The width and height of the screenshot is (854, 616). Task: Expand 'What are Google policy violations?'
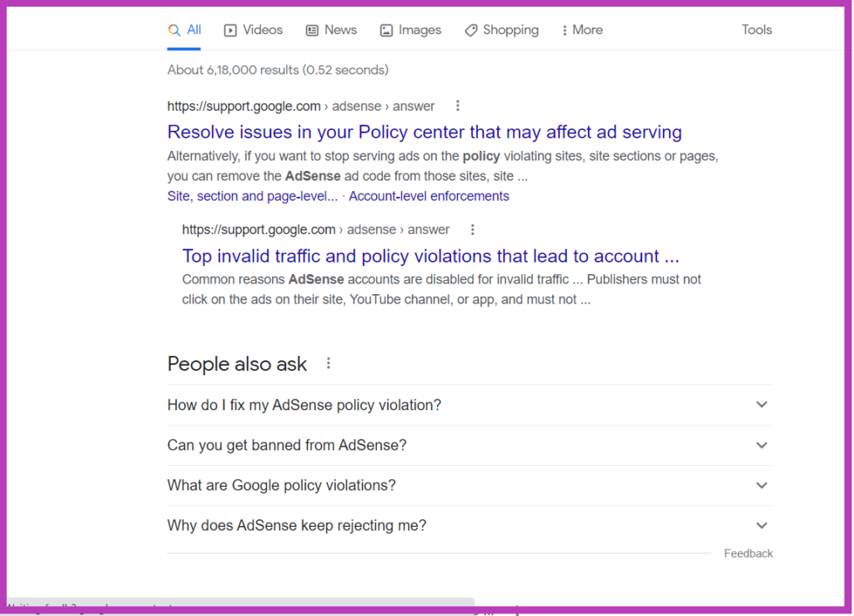tap(761, 485)
